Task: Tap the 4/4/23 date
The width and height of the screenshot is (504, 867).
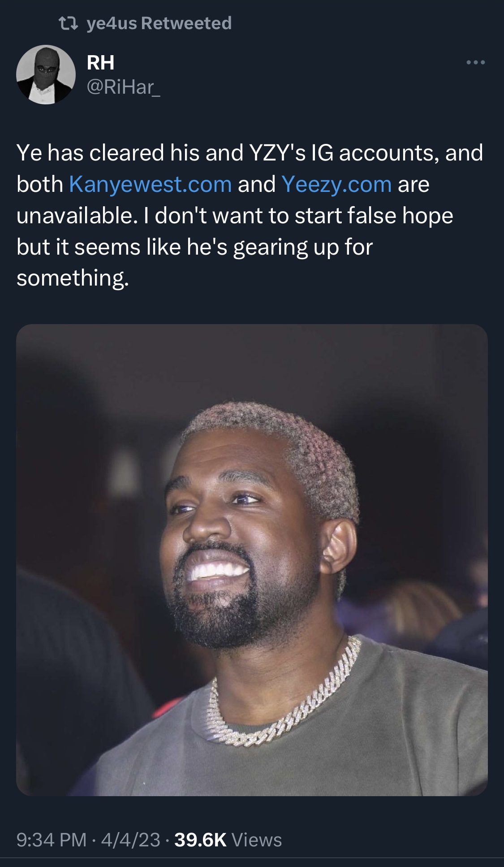Action: 130,840
